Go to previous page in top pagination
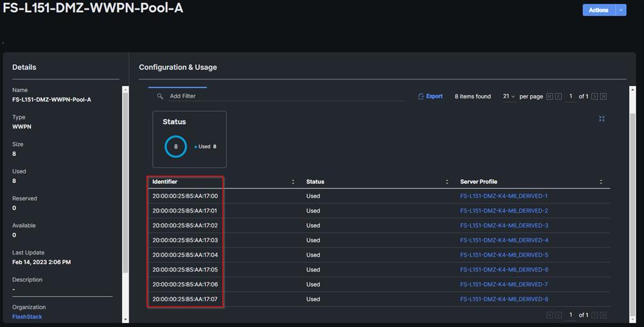The width and height of the screenshot is (644, 327). point(559,96)
